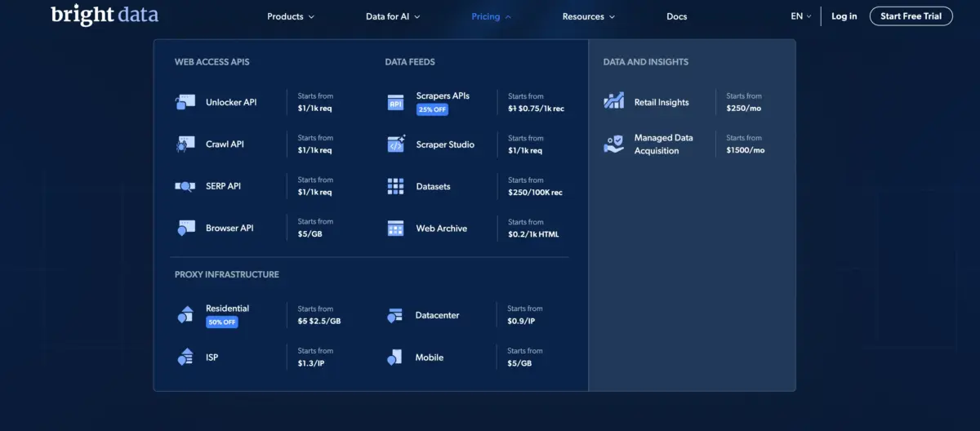Open the Datasets pricing entry
Image resolution: width=980 pixels, height=431 pixels.
click(433, 186)
